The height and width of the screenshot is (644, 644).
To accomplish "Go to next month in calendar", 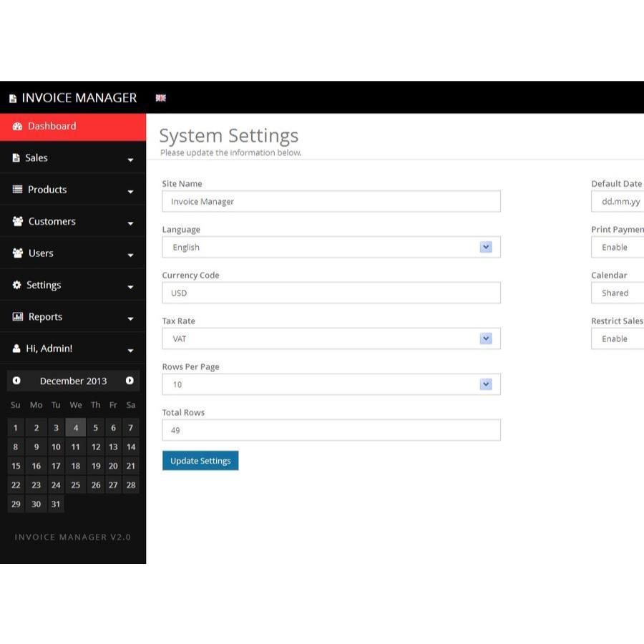I will coord(130,381).
